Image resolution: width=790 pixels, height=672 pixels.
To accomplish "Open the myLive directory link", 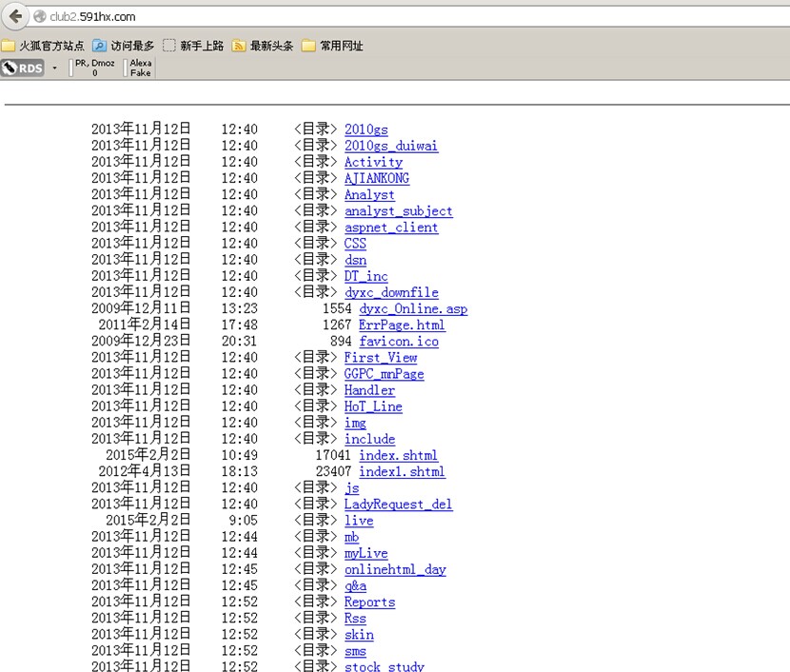I will tap(366, 553).
